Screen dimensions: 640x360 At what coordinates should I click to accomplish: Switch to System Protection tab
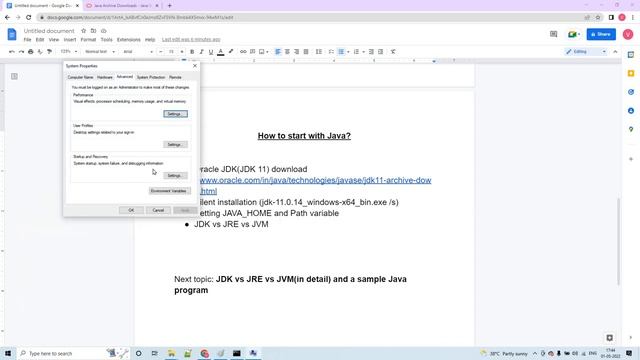(x=151, y=77)
